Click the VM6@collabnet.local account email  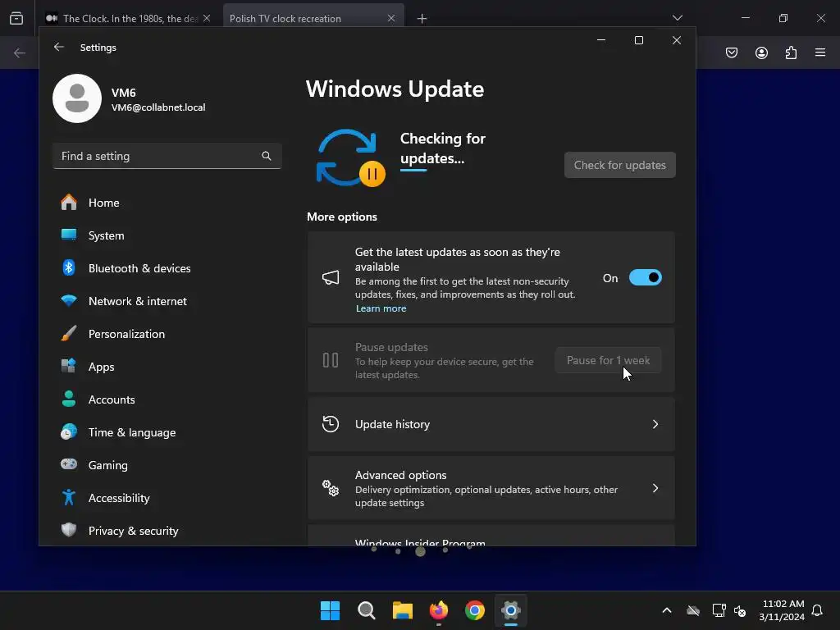pos(158,107)
